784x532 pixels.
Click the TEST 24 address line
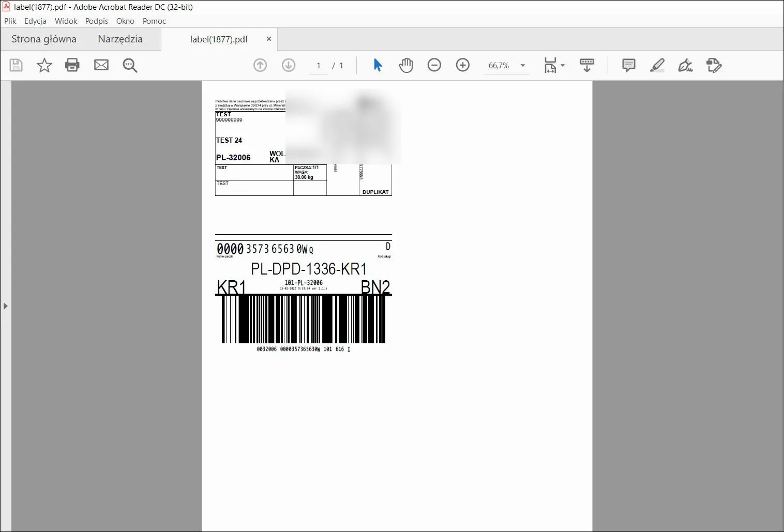point(229,140)
